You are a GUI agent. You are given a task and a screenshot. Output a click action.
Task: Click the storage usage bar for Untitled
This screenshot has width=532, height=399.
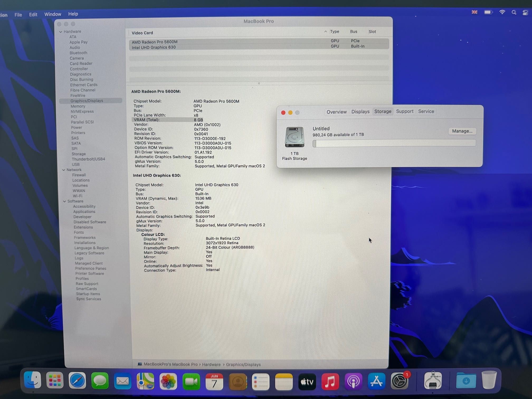pyautogui.click(x=394, y=143)
